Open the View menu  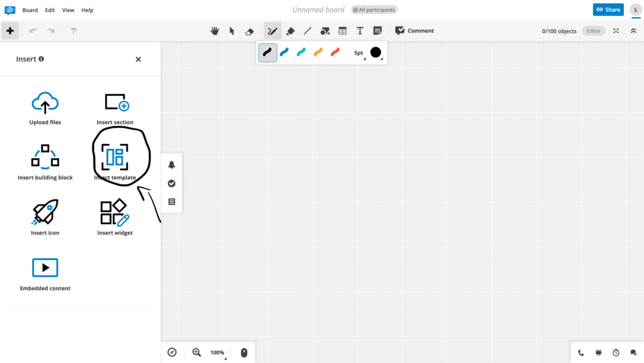click(68, 10)
